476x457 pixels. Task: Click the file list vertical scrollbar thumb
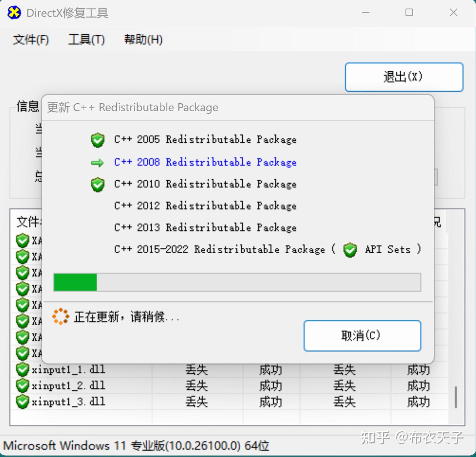tap(456, 397)
